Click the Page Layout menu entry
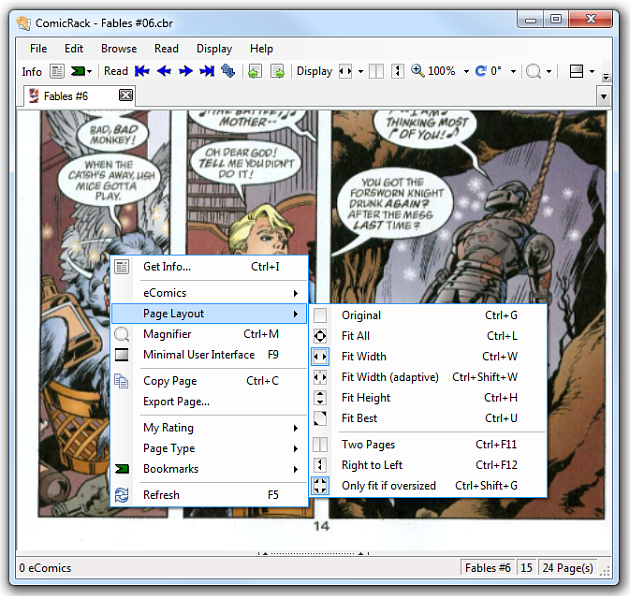 click(x=209, y=313)
